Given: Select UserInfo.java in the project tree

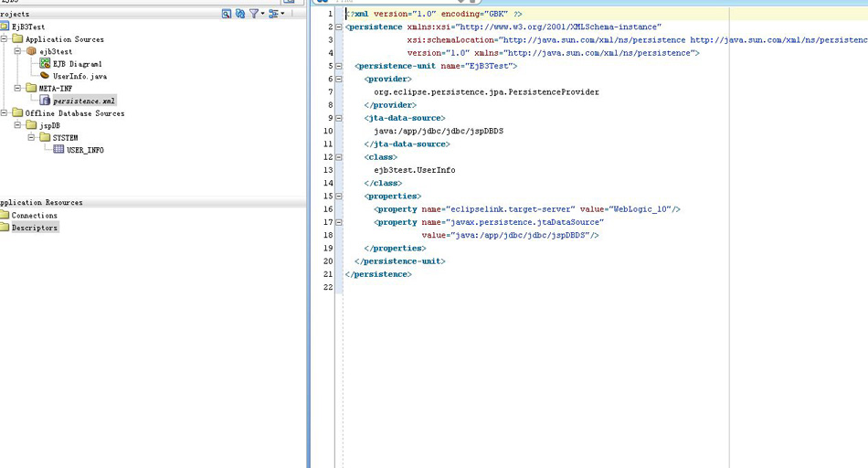Looking at the screenshot, I should pos(79,76).
